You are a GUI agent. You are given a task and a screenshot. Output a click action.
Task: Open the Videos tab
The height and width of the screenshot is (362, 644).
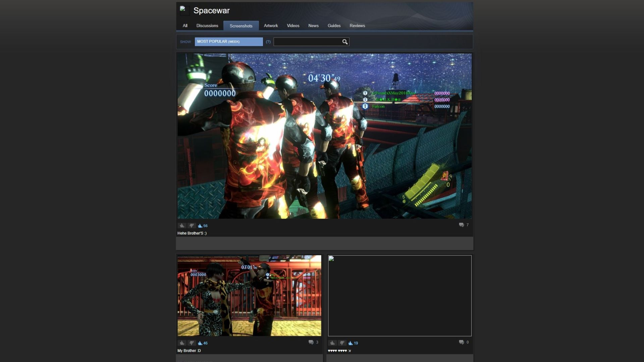point(293,25)
